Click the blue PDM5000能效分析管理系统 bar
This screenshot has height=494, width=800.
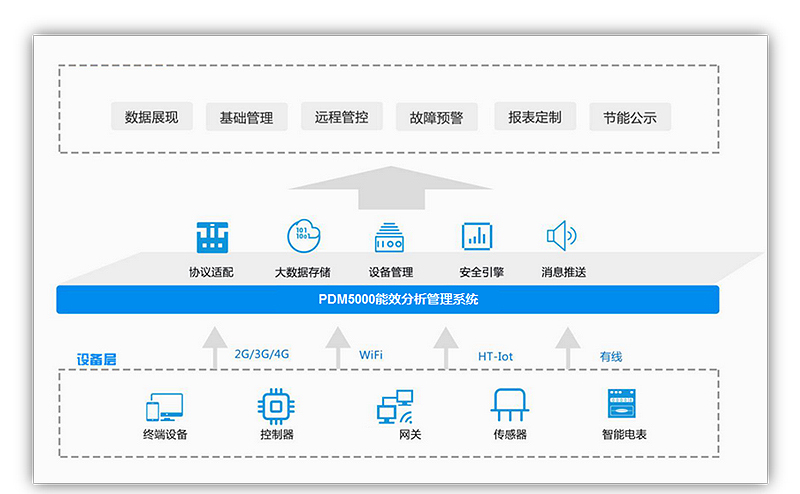[x=388, y=300]
